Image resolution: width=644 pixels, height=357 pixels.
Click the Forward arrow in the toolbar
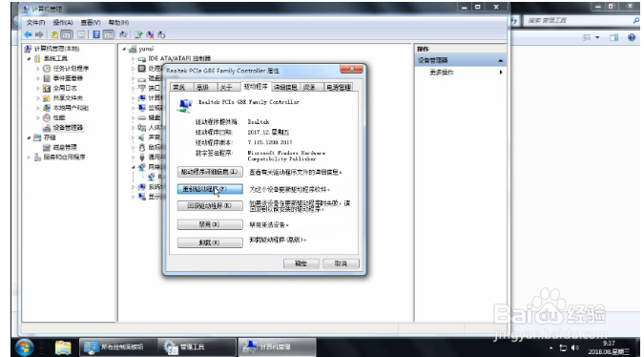(39, 35)
